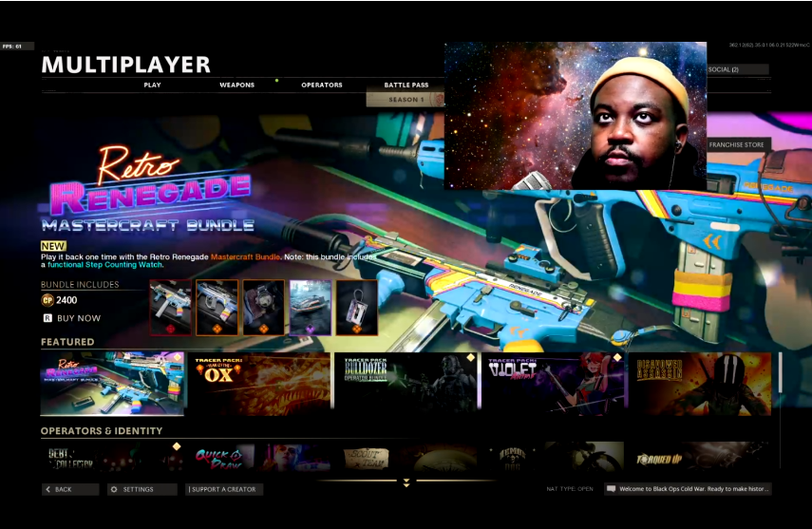Open SETTINGS from the bottom bar

(142, 489)
